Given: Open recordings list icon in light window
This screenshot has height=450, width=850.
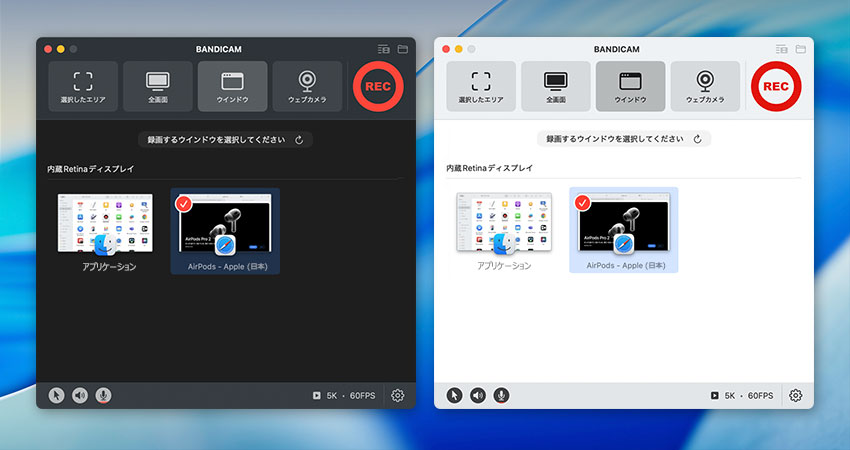Looking at the screenshot, I should click(x=781, y=49).
